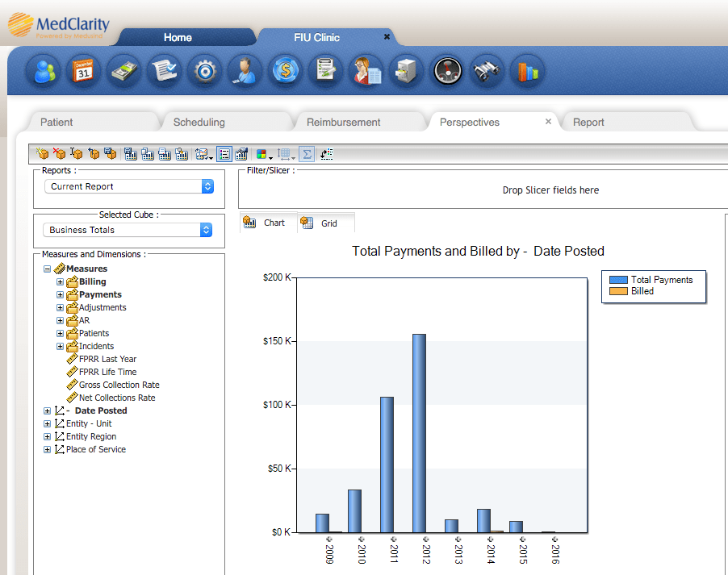
Task: Click the delete cube icon with red X
Action: [59, 154]
